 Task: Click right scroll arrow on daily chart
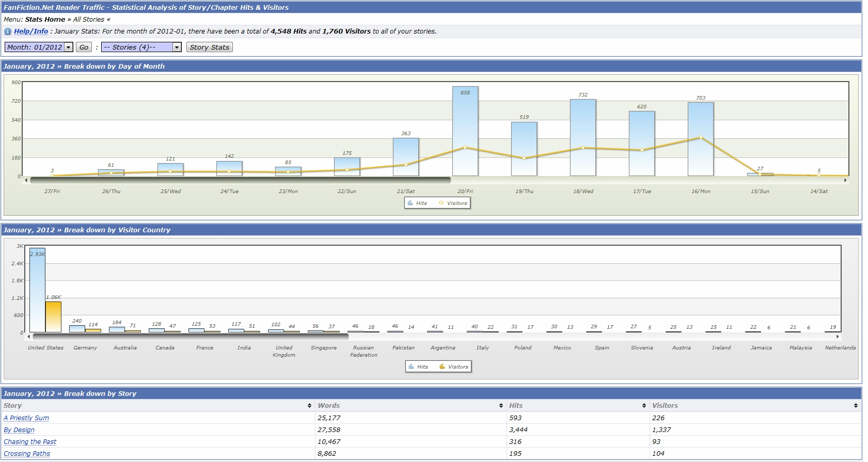click(x=845, y=180)
